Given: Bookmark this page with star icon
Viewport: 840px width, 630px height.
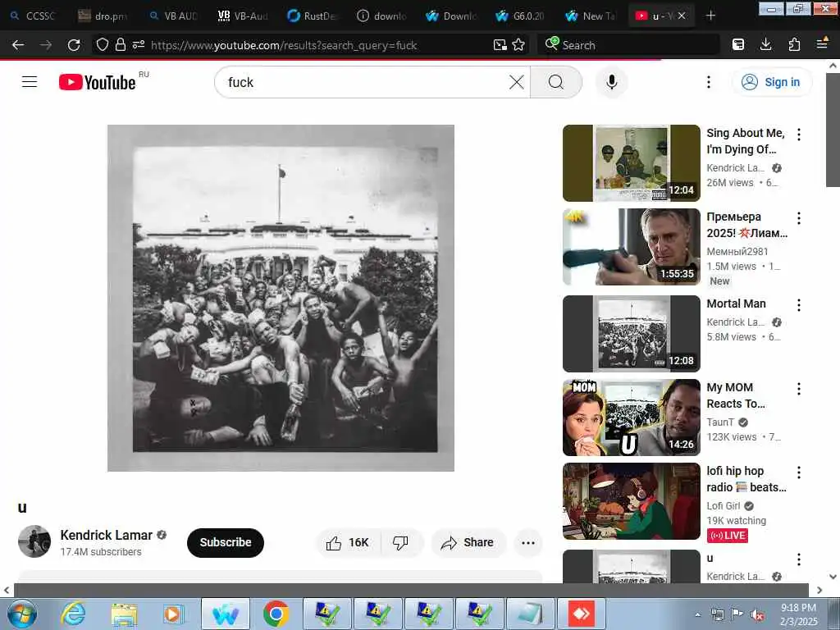Looking at the screenshot, I should (518, 45).
